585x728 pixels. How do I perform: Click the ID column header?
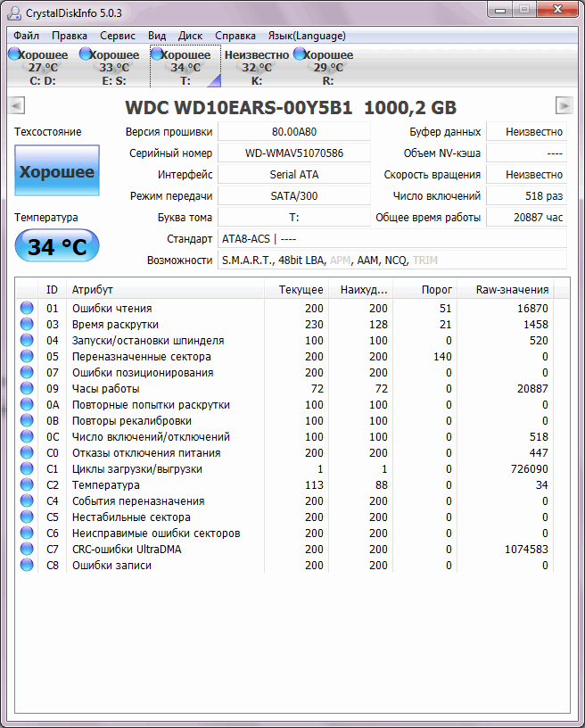52,289
